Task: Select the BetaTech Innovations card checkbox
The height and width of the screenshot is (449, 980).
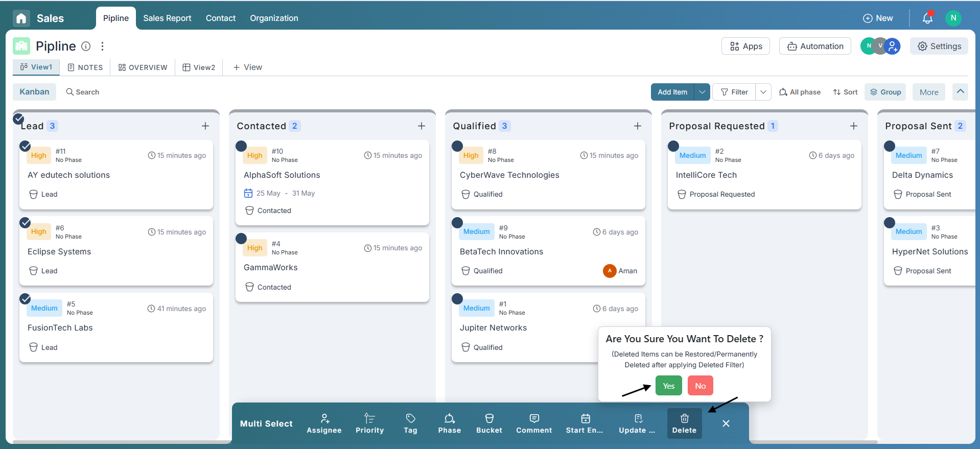Action: coord(457,223)
